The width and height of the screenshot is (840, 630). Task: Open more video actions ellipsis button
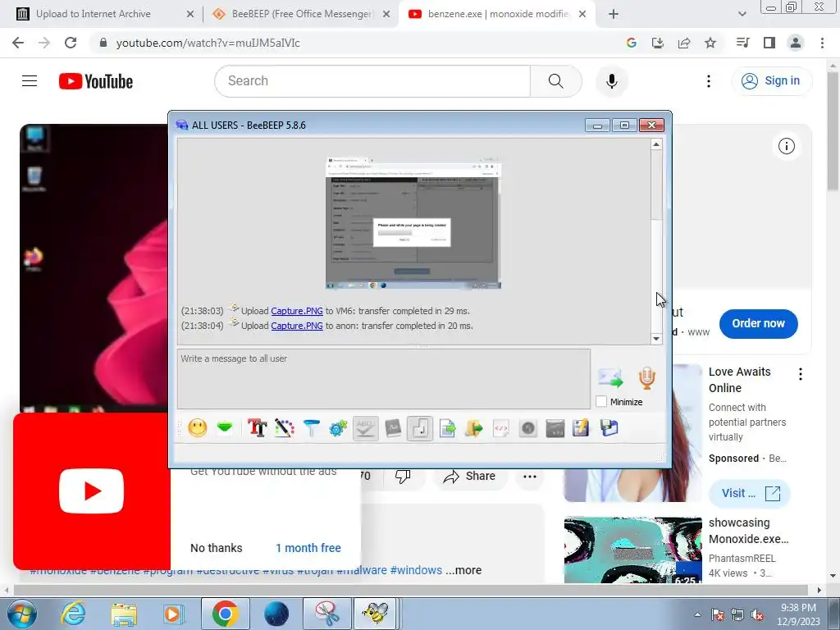click(x=530, y=477)
